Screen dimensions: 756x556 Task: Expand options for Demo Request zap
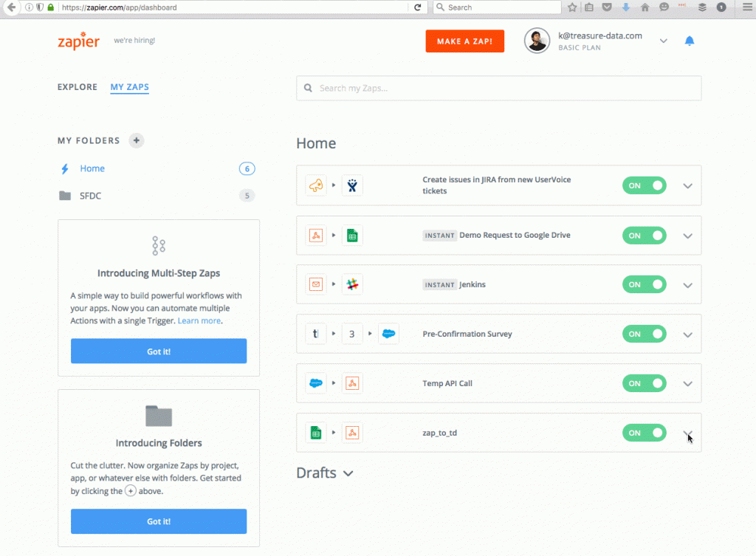point(687,236)
